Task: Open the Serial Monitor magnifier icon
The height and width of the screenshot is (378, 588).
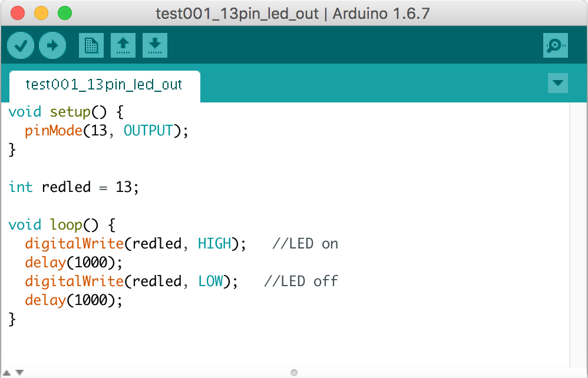Action: pyautogui.click(x=556, y=45)
